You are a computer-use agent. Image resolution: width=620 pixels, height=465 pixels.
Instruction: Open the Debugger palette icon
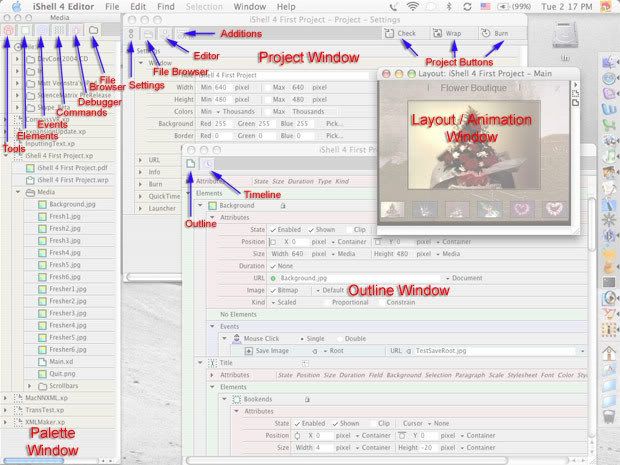[x=75, y=31]
